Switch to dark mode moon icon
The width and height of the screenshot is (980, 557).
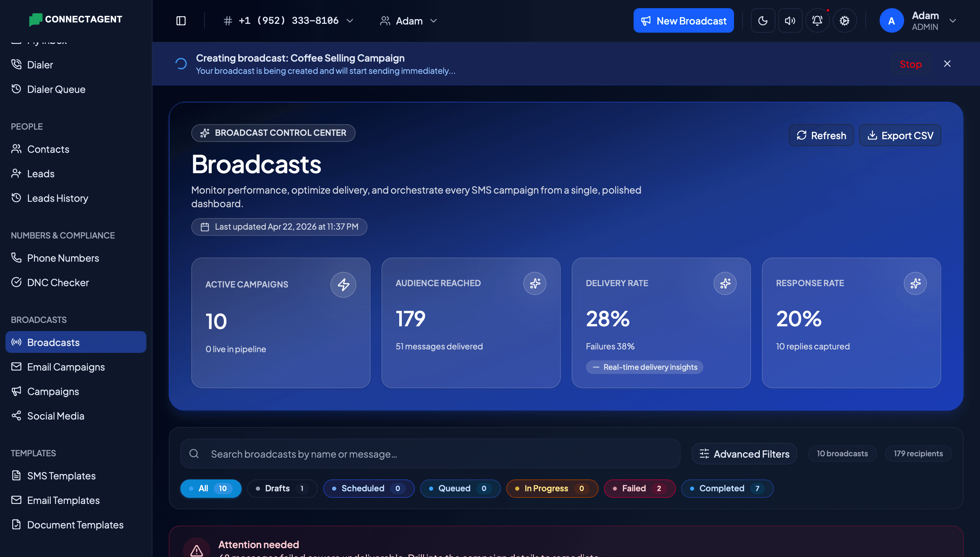click(x=763, y=21)
